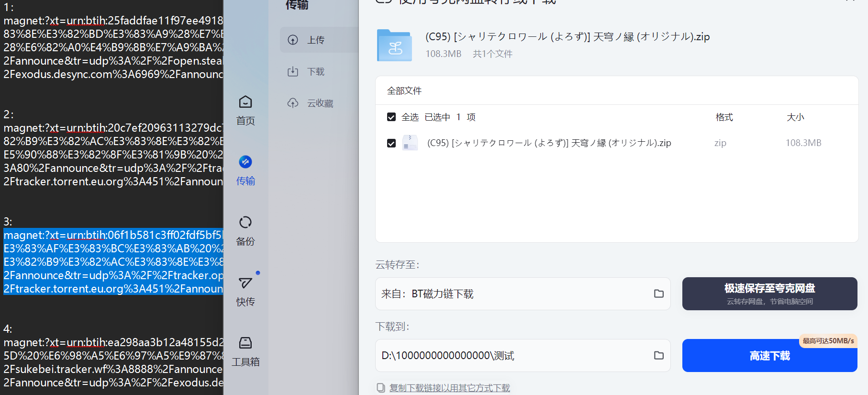Click the zip file icon in file list
The width and height of the screenshot is (868, 395).
click(410, 143)
